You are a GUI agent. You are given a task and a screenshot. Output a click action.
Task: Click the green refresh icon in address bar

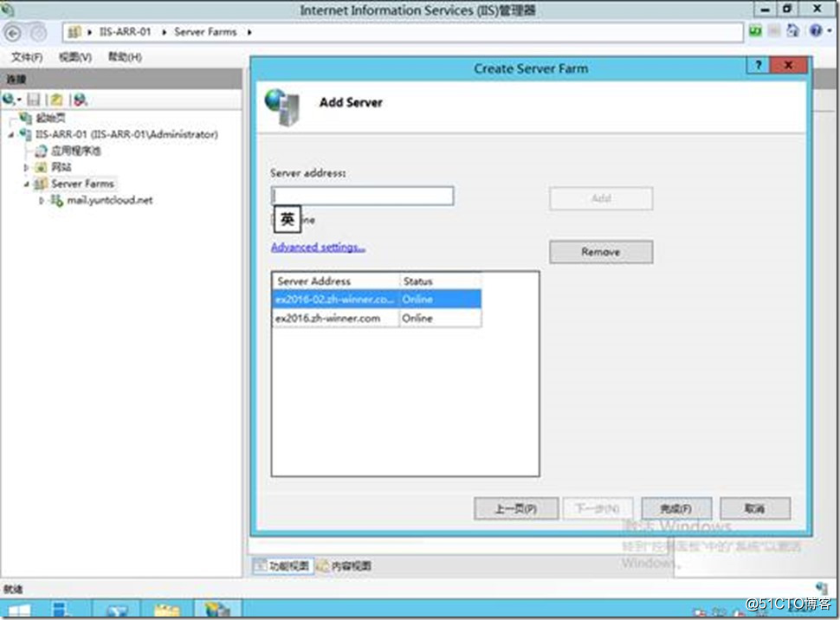pyautogui.click(x=755, y=31)
